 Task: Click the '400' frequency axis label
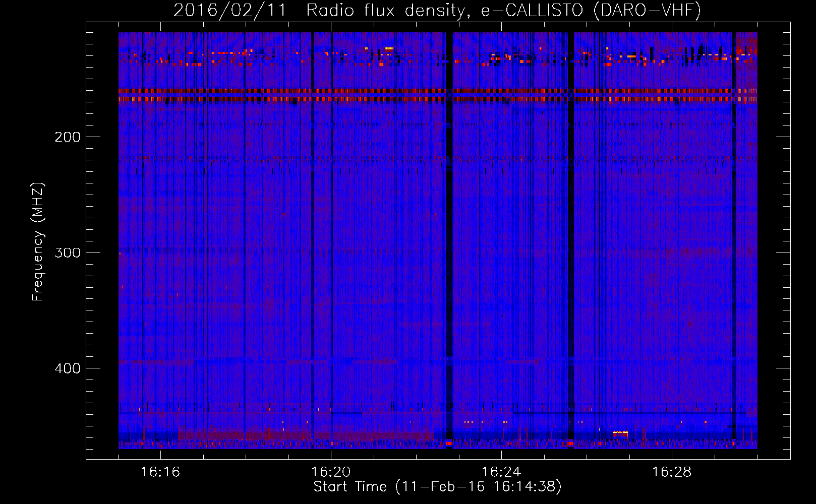click(68, 368)
